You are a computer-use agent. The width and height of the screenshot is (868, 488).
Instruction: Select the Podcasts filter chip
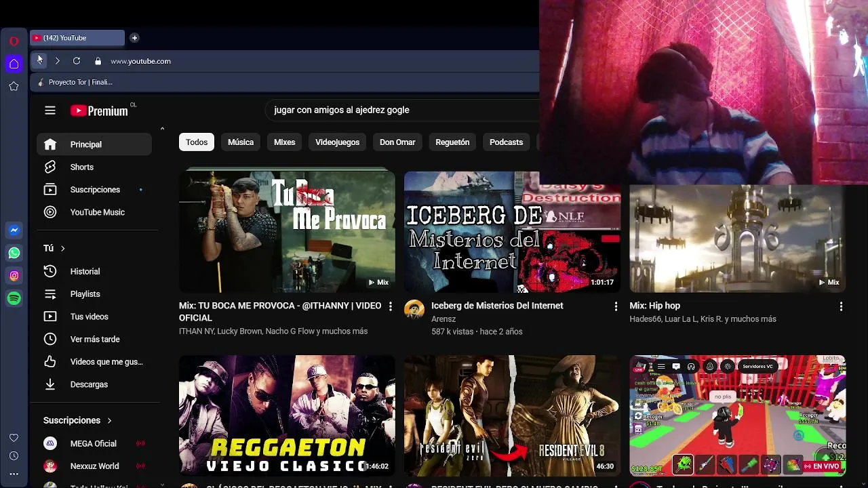(x=506, y=142)
